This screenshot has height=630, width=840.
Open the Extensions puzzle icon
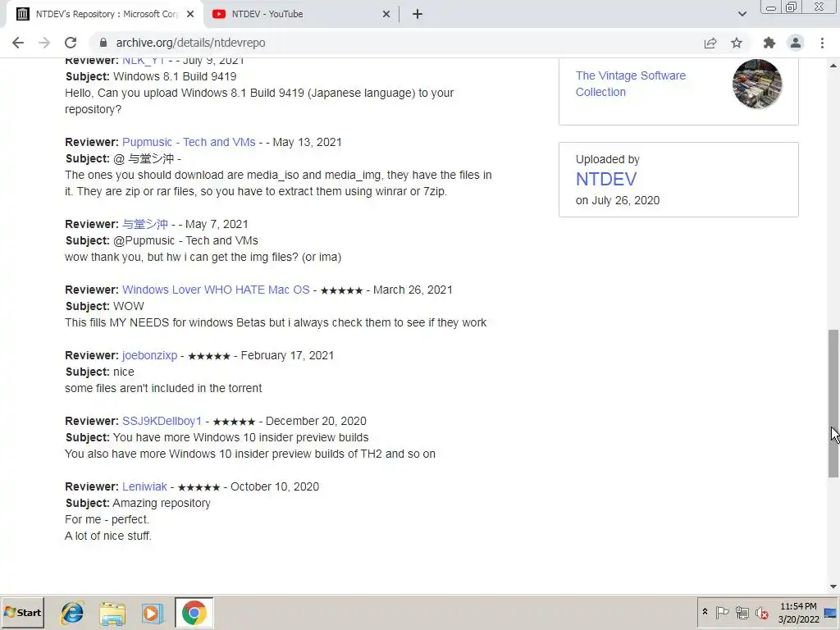tap(769, 43)
